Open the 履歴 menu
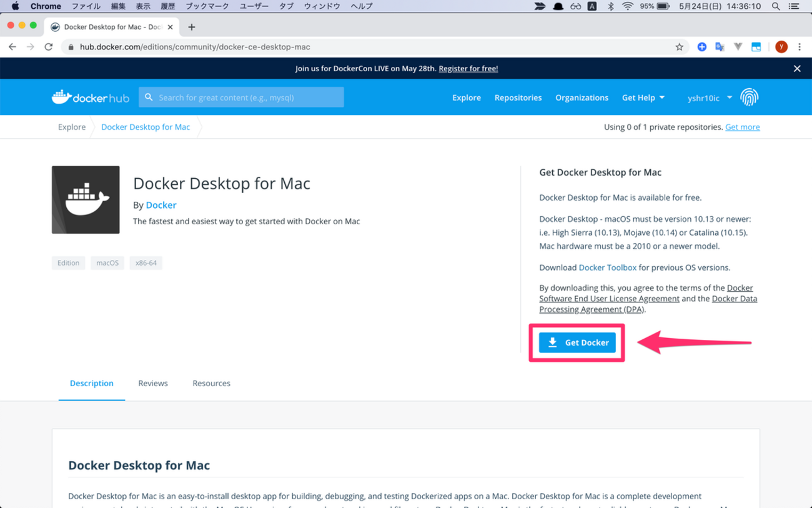 pyautogui.click(x=167, y=6)
